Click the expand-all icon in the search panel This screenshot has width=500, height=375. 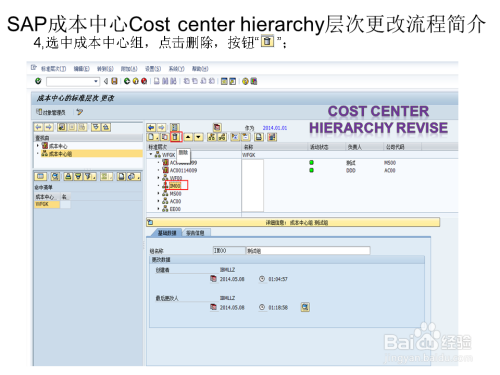(96, 127)
